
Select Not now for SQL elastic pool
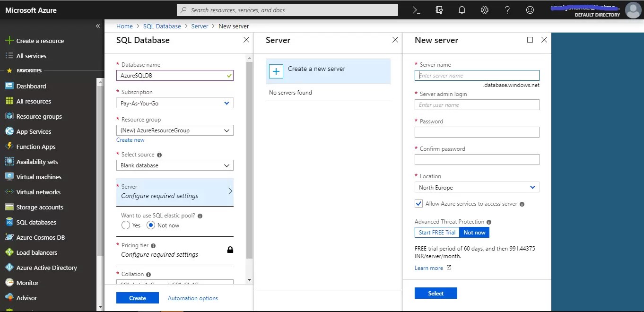[x=151, y=225]
